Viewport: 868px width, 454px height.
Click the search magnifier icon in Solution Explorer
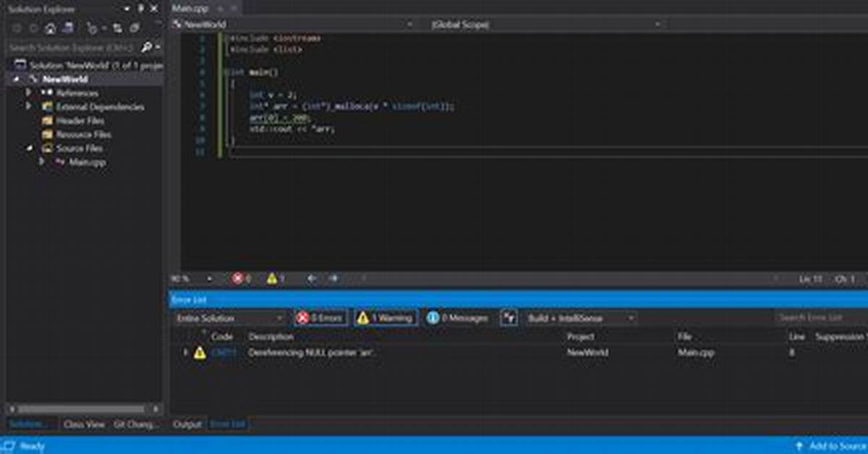[x=147, y=47]
